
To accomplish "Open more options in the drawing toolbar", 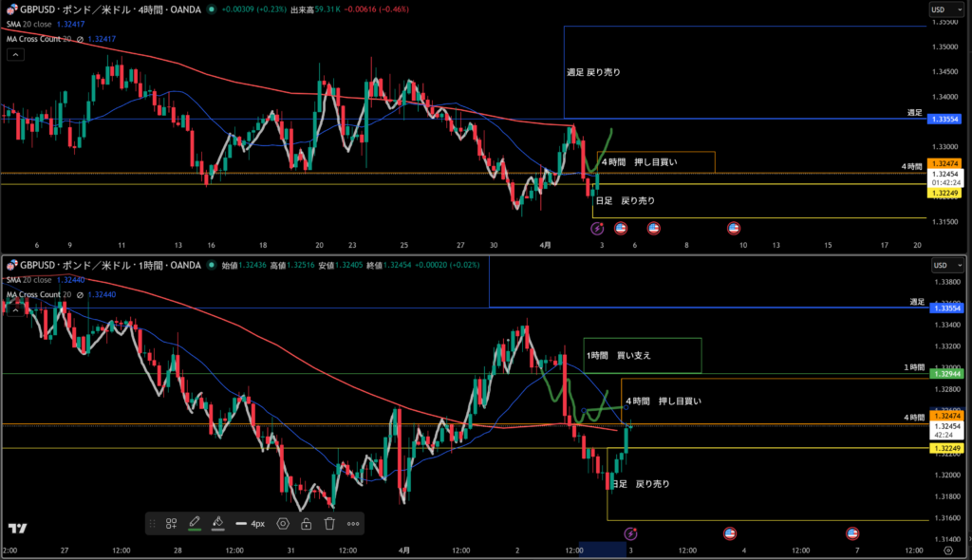I will [x=353, y=523].
